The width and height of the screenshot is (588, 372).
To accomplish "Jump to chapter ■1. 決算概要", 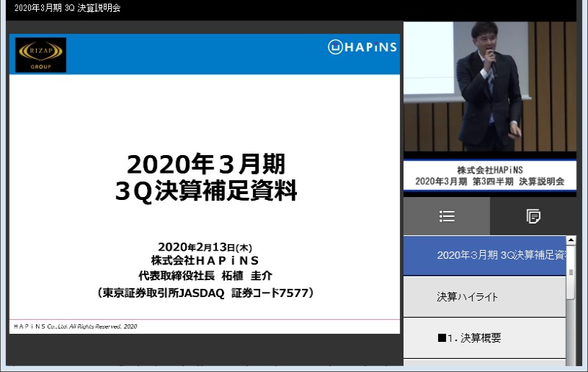I will (x=484, y=338).
